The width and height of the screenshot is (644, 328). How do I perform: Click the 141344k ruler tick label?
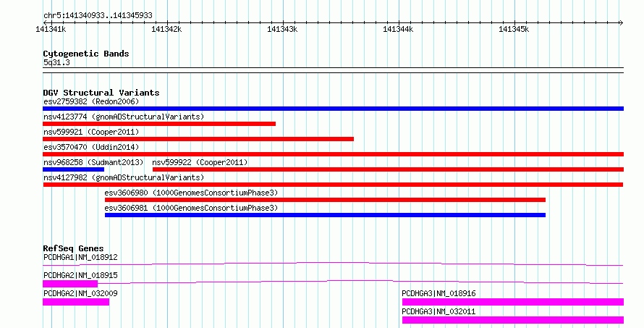399,29
